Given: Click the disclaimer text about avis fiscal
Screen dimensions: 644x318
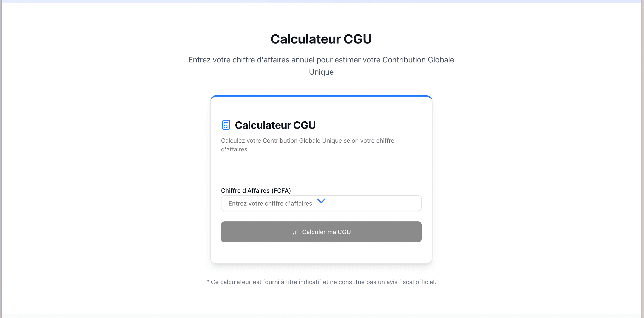Looking at the screenshot, I should 321,282.
